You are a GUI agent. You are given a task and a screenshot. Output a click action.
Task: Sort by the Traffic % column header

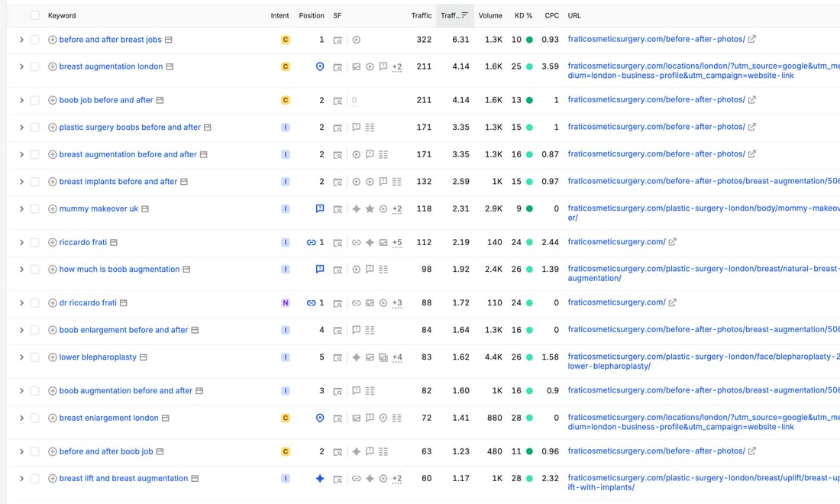click(454, 15)
